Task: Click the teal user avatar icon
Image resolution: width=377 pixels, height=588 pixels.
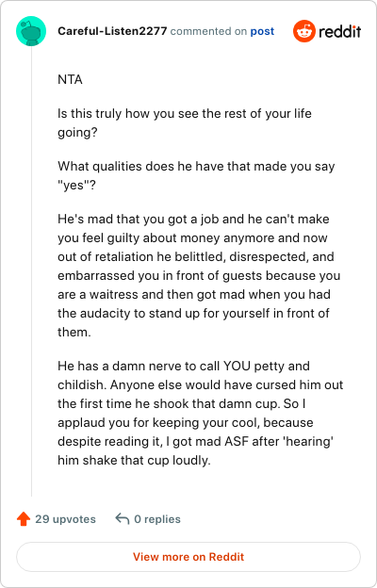Action: (31, 31)
